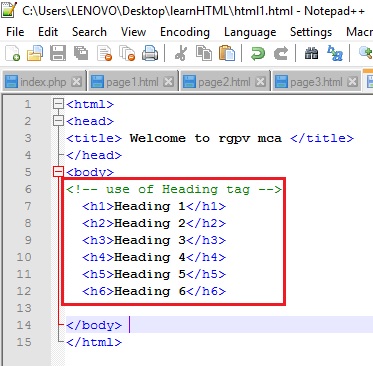Open the Settings menu
This screenshot has width=373, height=366.
(x=311, y=32)
